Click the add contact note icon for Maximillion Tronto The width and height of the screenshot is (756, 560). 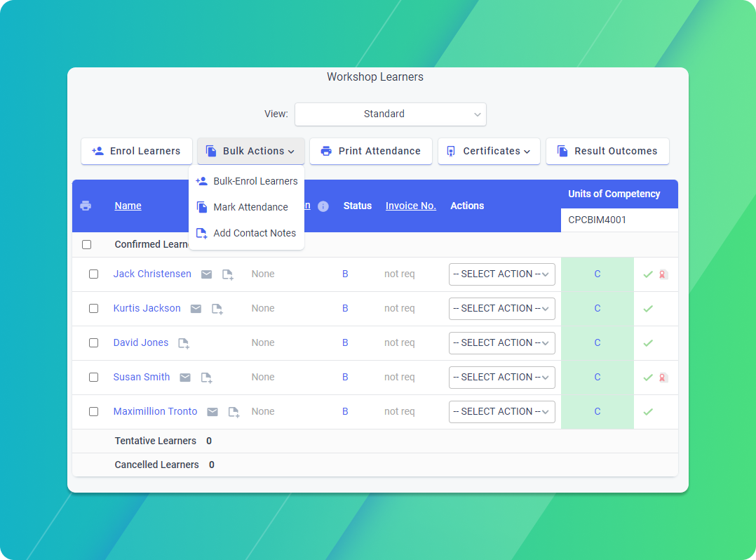pos(234,411)
